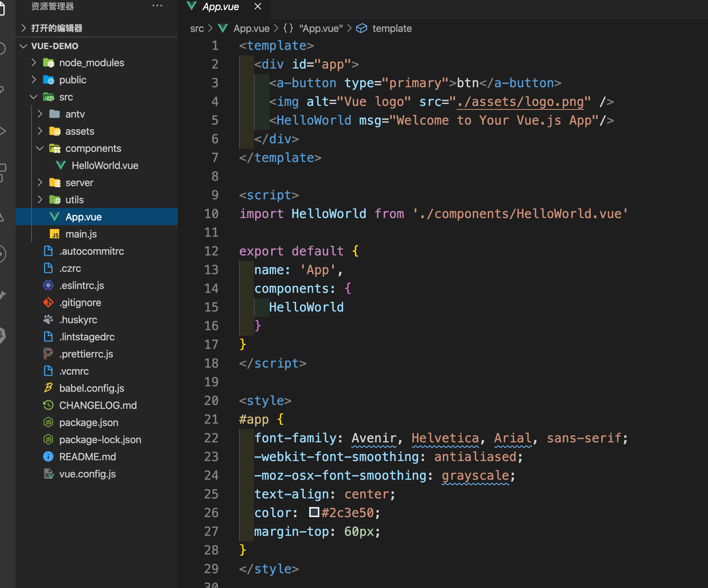Click the ESLint icon for .eslintrc.js
The image size is (708, 588).
(x=48, y=285)
